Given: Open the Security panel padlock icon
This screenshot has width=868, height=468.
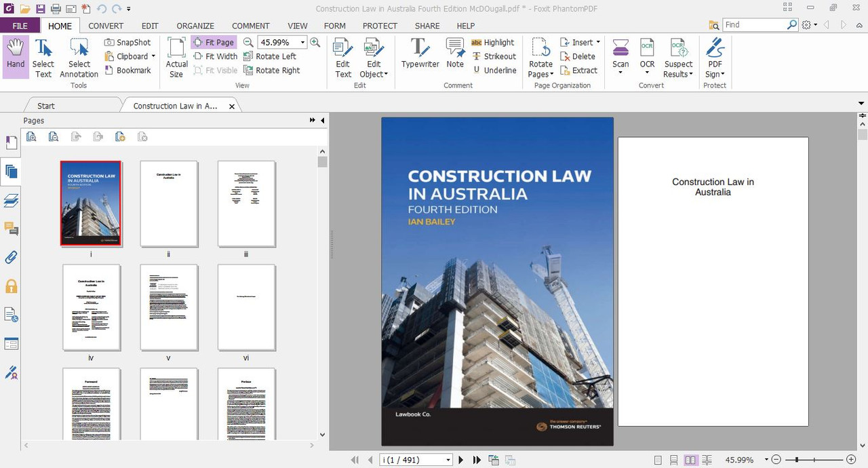Looking at the screenshot, I should point(11,286).
